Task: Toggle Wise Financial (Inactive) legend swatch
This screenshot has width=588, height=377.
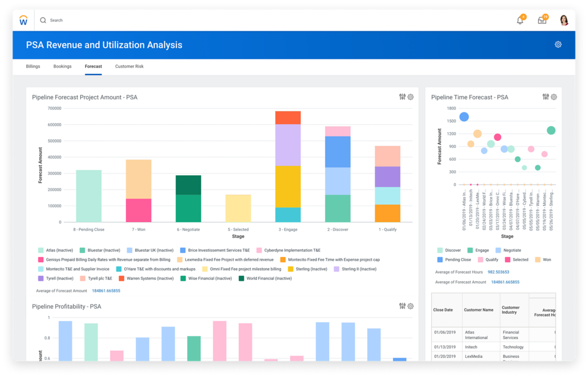Action: [183, 279]
